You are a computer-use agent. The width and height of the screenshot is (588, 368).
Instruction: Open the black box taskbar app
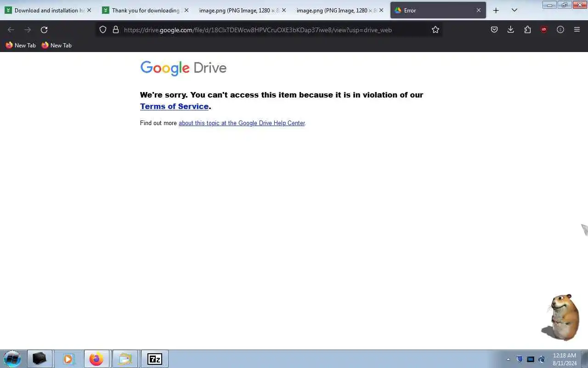[40, 359]
